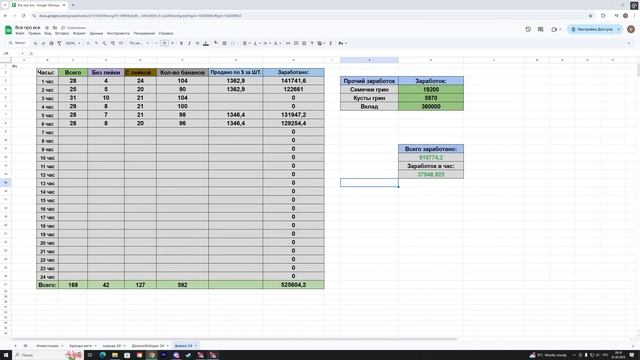
Task: Open the Инструменты menu
Action: [x=118, y=33]
